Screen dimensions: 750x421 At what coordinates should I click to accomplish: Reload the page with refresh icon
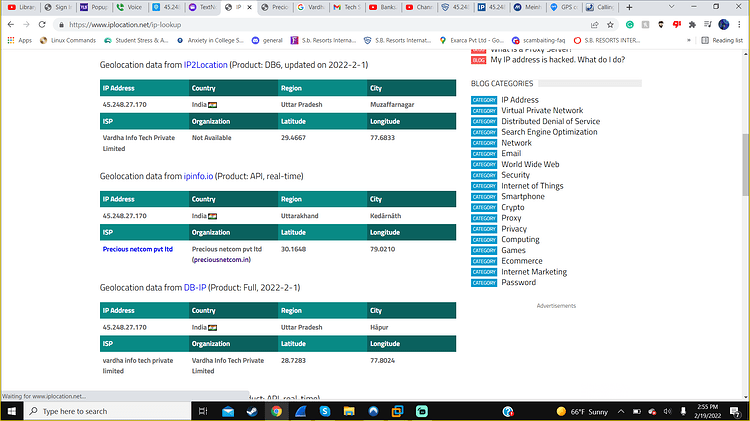42,24
